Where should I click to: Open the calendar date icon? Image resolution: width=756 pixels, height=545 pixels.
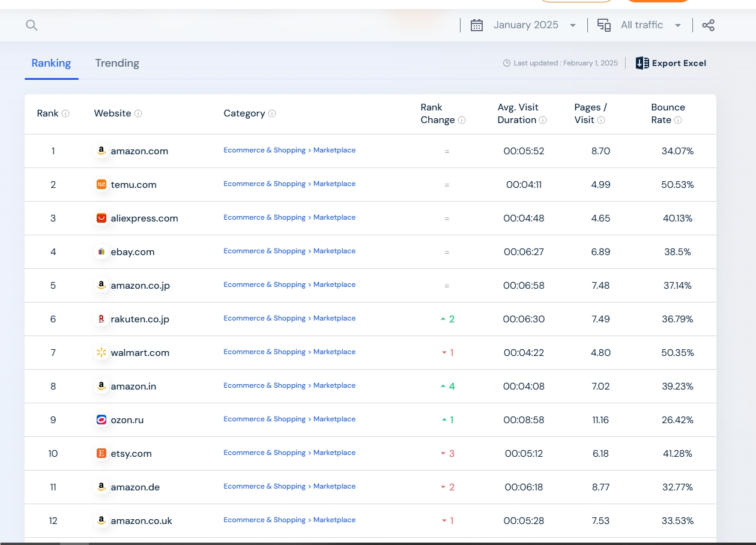[477, 25]
